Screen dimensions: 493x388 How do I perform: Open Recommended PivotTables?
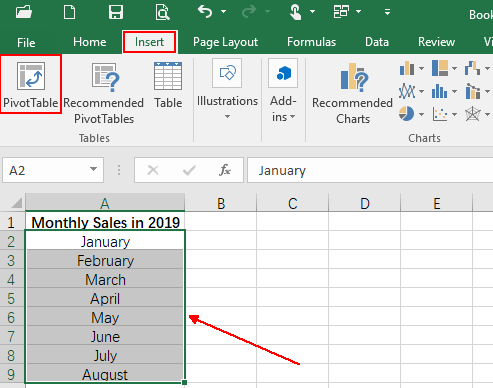[x=104, y=93]
